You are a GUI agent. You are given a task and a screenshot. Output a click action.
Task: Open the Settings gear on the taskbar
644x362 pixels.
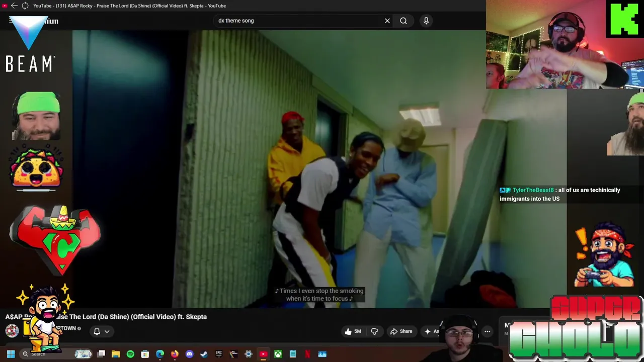click(248, 354)
